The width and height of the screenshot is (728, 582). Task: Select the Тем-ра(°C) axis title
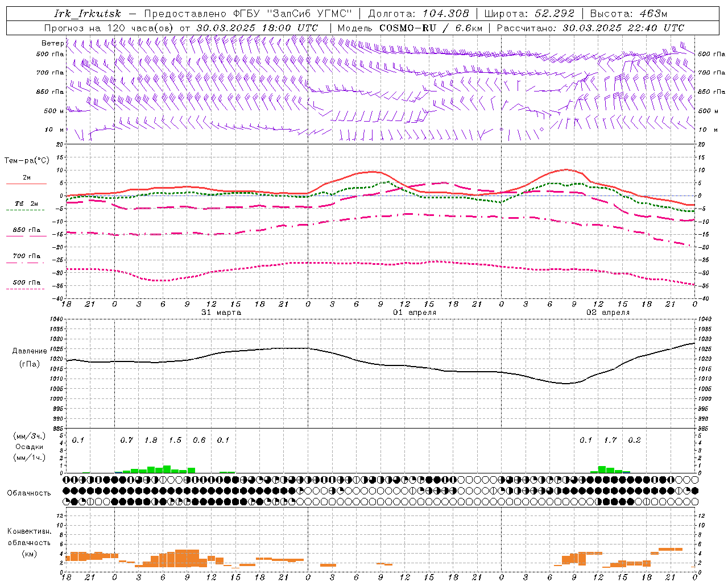pyautogui.click(x=27, y=161)
